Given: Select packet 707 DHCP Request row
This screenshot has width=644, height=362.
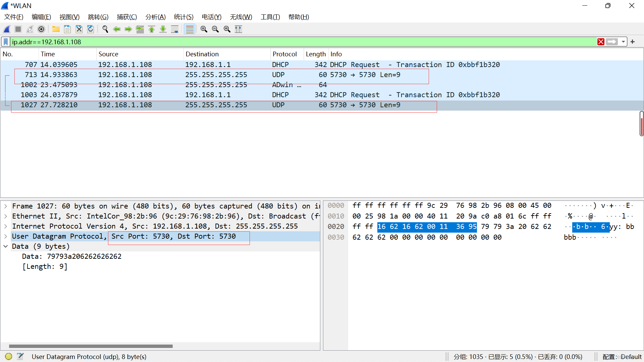Looking at the screenshot, I should (x=322, y=65).
